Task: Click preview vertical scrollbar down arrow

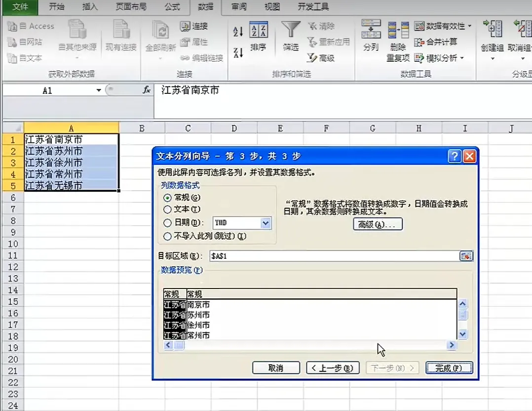Action: point(462,334)
